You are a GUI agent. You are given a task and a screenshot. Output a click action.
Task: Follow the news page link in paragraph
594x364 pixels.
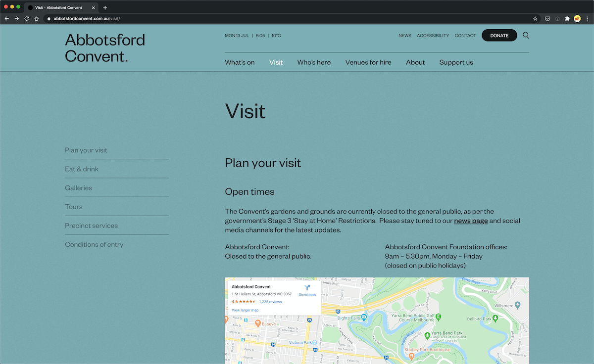tap(471, 221)
